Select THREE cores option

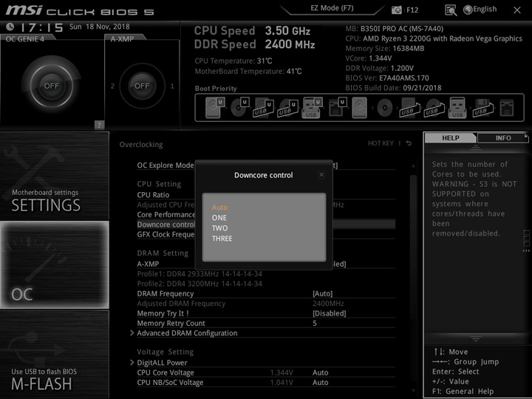pyautogui.click(x=222, y=239)
